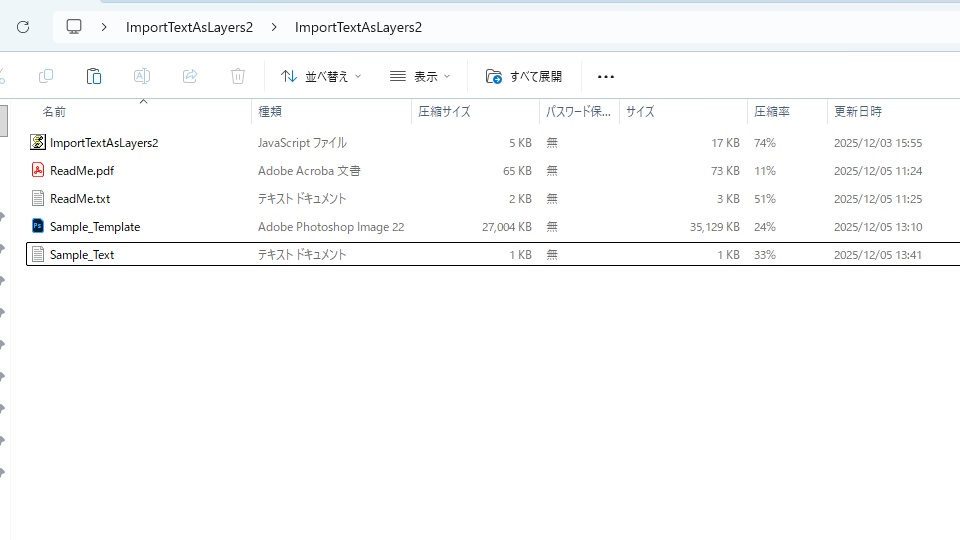The height and width of the screenshot is (540, 960).
Task: Click the ImportTextAsLayers2 JavaScript file icon
Action: pos(38,142)
